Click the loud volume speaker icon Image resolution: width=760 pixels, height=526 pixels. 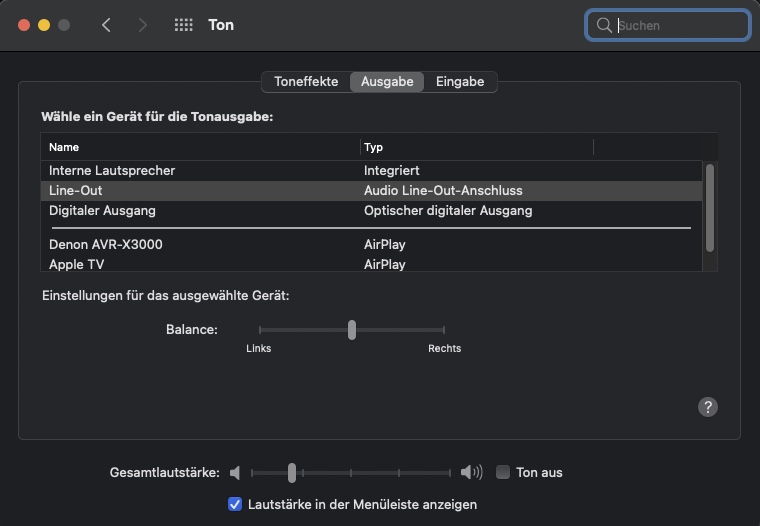click(x=471, y=473)
